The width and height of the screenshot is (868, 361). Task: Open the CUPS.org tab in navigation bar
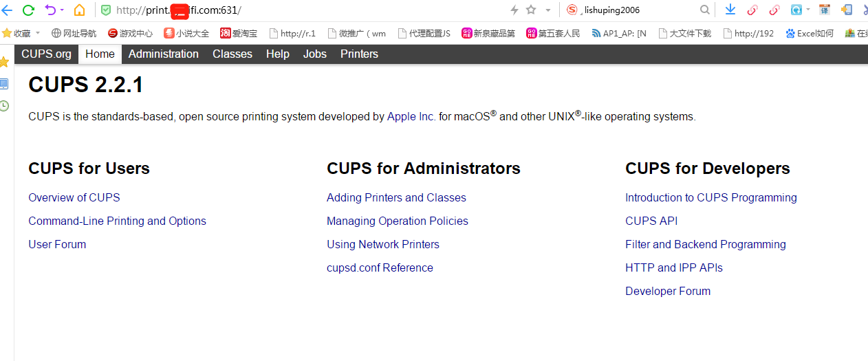point(46,54)
